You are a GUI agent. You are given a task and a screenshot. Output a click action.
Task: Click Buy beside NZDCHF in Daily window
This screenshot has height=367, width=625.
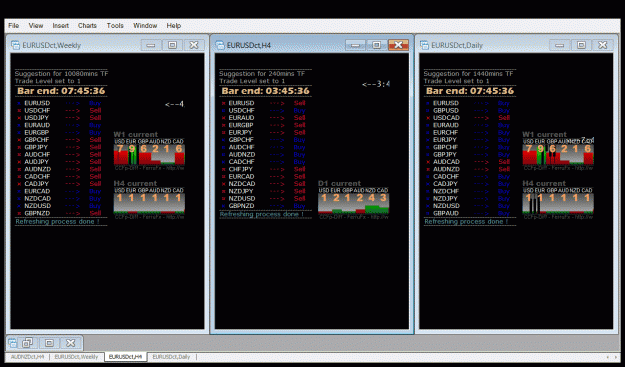click(504, 191)
